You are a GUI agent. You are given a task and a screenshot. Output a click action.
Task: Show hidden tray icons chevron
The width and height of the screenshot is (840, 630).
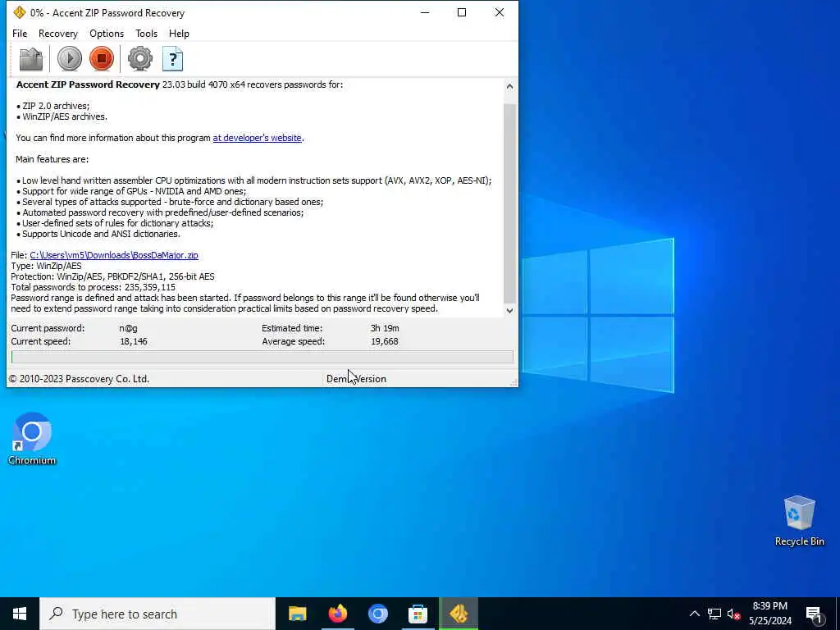click(694, 614)
